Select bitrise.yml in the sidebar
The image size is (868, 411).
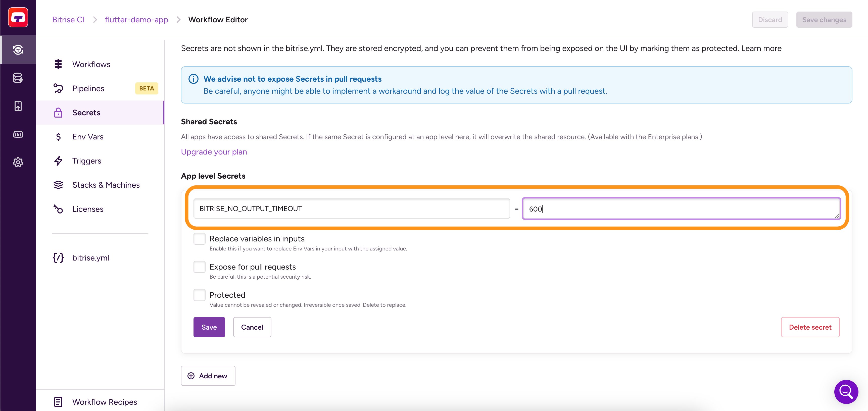coord(90,258)
